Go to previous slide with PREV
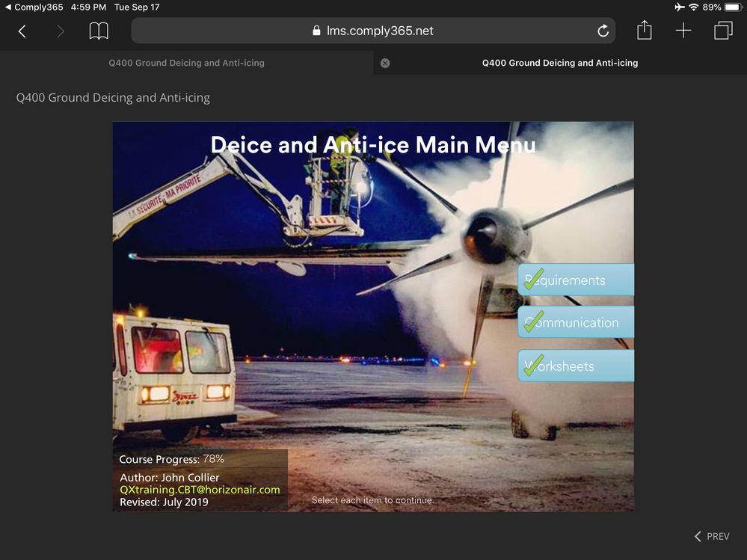This screenshot has height=560, width=747. pyautogui.click(x=712, y=536)
